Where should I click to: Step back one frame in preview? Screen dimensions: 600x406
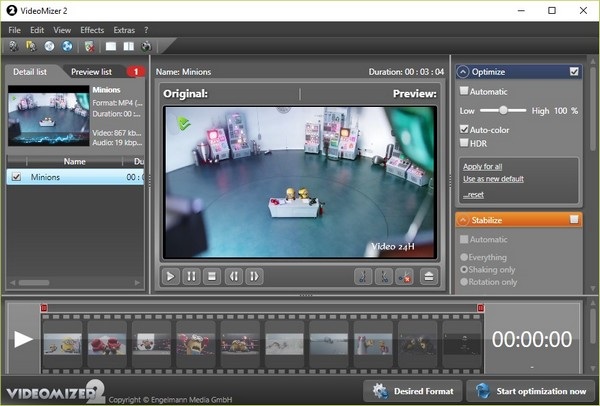(234, 276)
